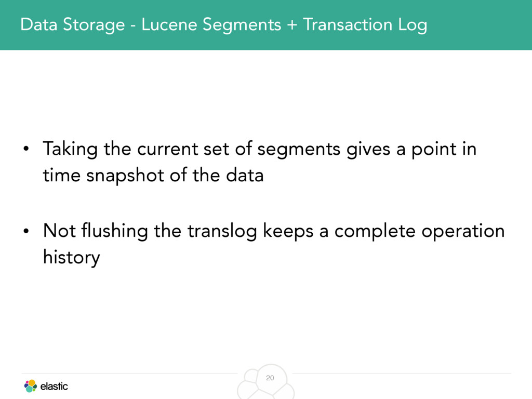
Task: Click the green header banner background
Action: pos(266,25)
